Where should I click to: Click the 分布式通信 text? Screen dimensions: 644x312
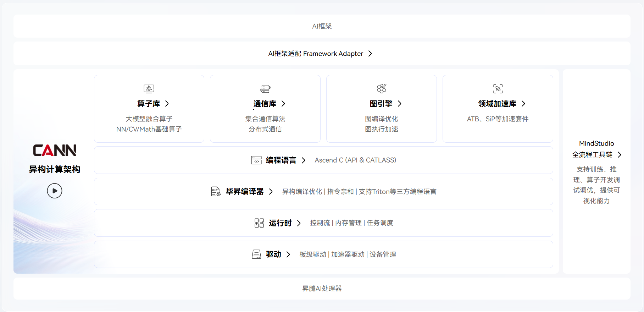click(x=265, y=129)
